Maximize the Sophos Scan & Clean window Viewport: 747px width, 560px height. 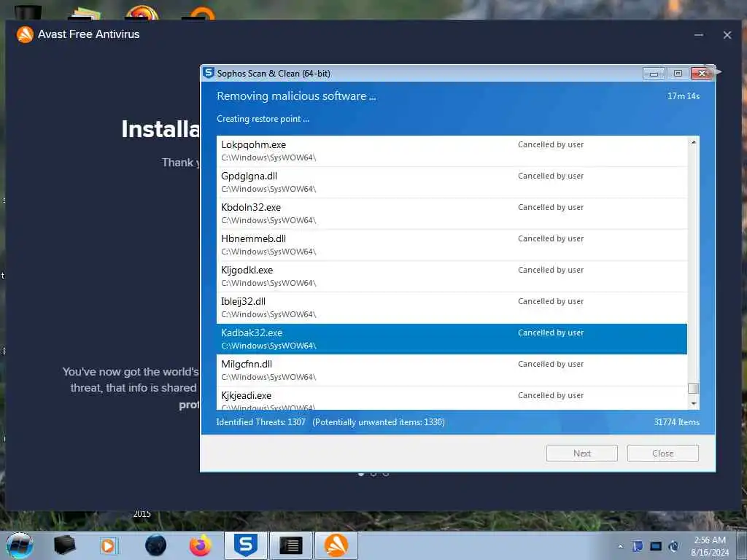(x=678, y=74)
